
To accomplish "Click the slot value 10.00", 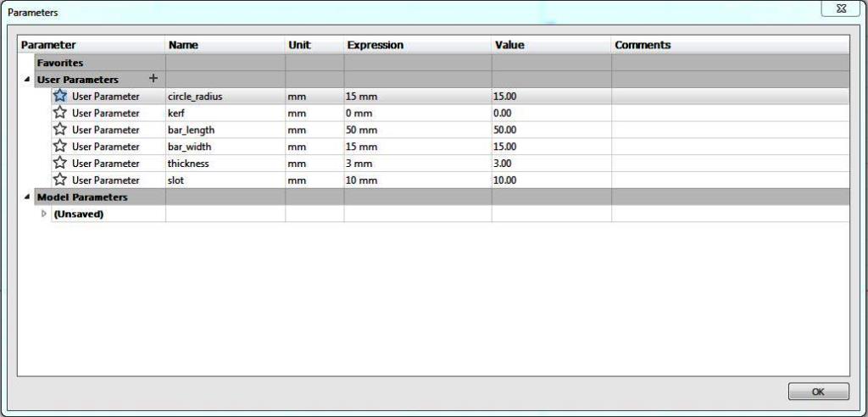I will [x=551, y=180].
